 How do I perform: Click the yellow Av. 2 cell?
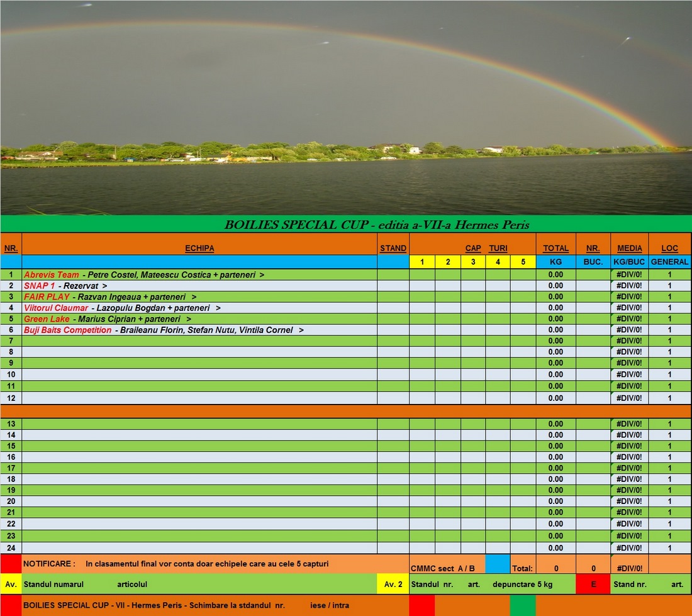point(393,585)
